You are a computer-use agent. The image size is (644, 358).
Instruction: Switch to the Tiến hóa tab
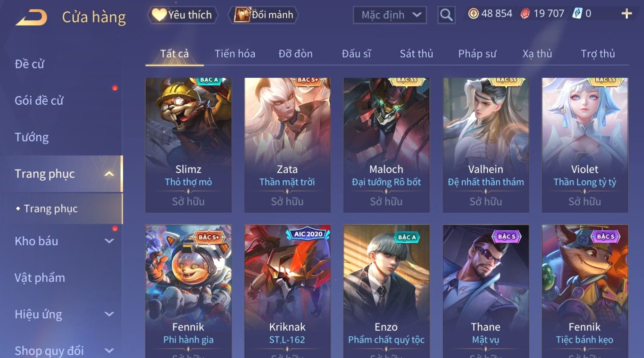235,54
